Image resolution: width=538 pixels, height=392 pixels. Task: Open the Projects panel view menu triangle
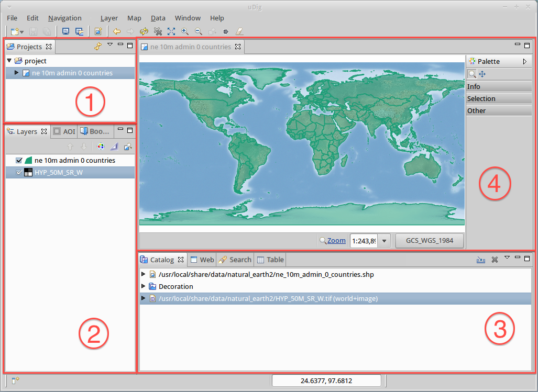click(x=110, y=44)
